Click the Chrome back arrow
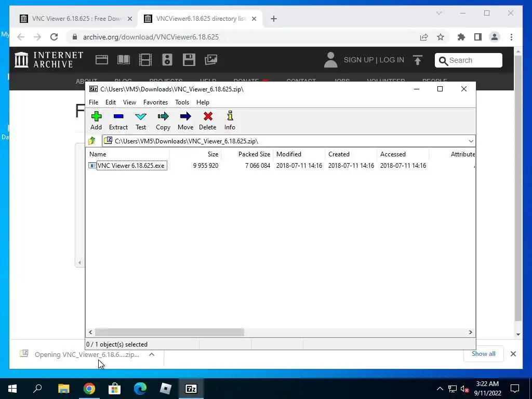The width and height of the screenshot is (532, 399). point(21,37)
